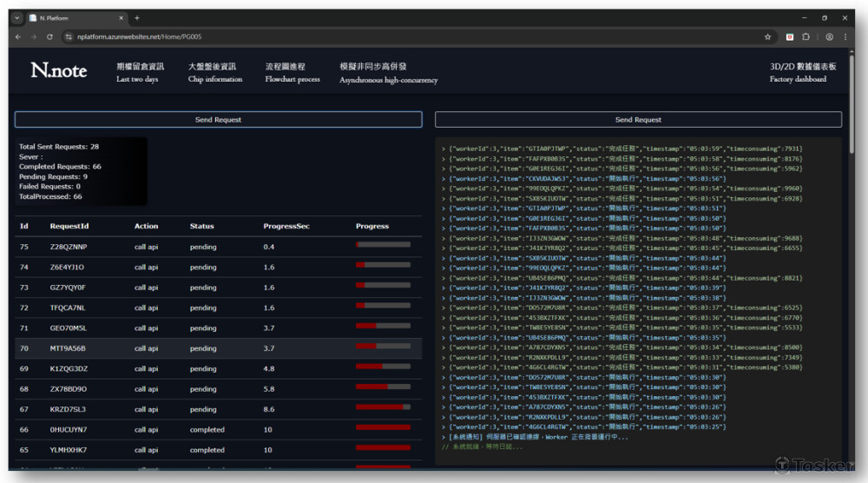Image resolution: width=868 pixels, height=483 pixels.
Task: Close the N. Platform browser tab
Action: point(122,18)
